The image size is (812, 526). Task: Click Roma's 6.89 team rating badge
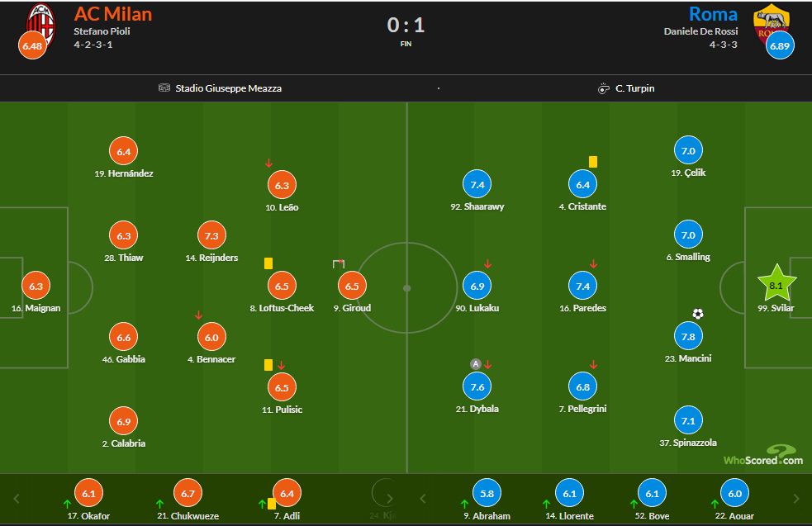(780, 45)
